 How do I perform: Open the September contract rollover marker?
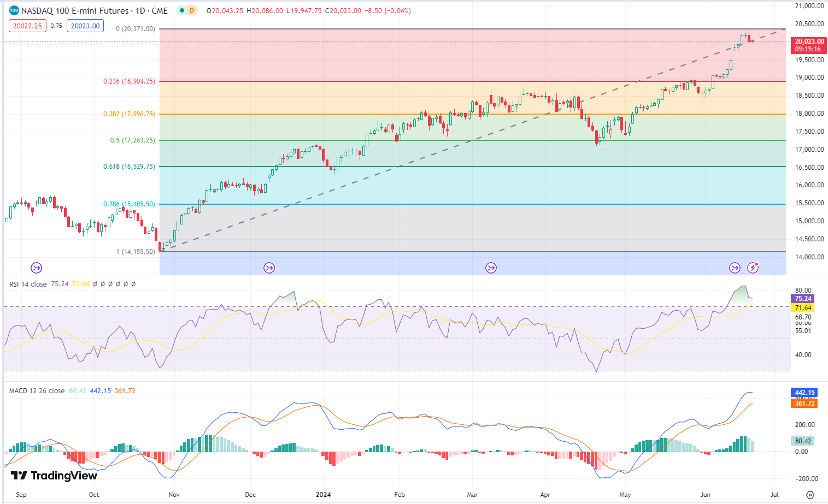click(x=36, y=268)
